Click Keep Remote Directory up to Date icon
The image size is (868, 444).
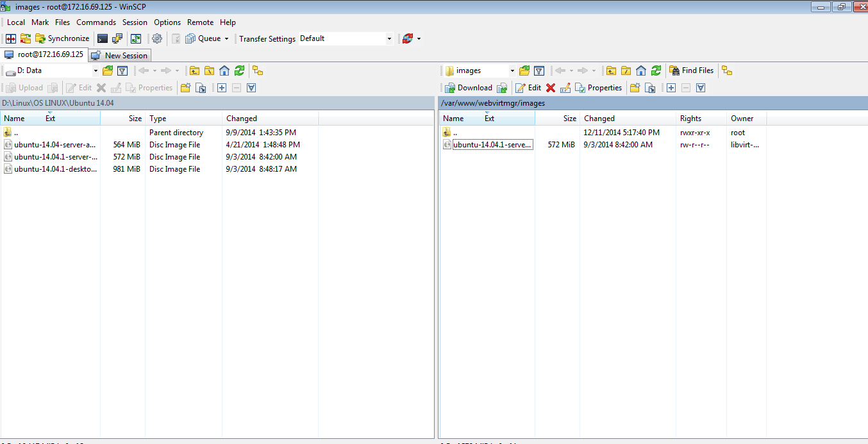tap(136, 38)
